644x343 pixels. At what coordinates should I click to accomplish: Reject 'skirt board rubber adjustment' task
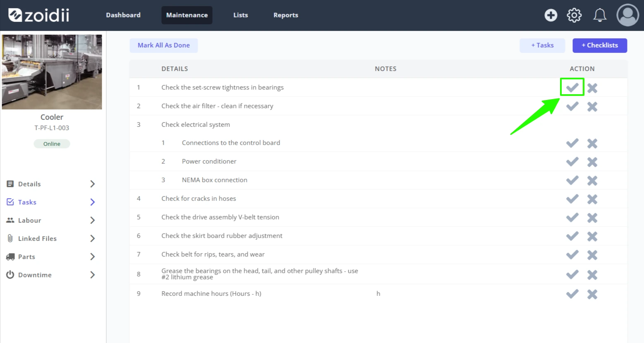[592, 236]
